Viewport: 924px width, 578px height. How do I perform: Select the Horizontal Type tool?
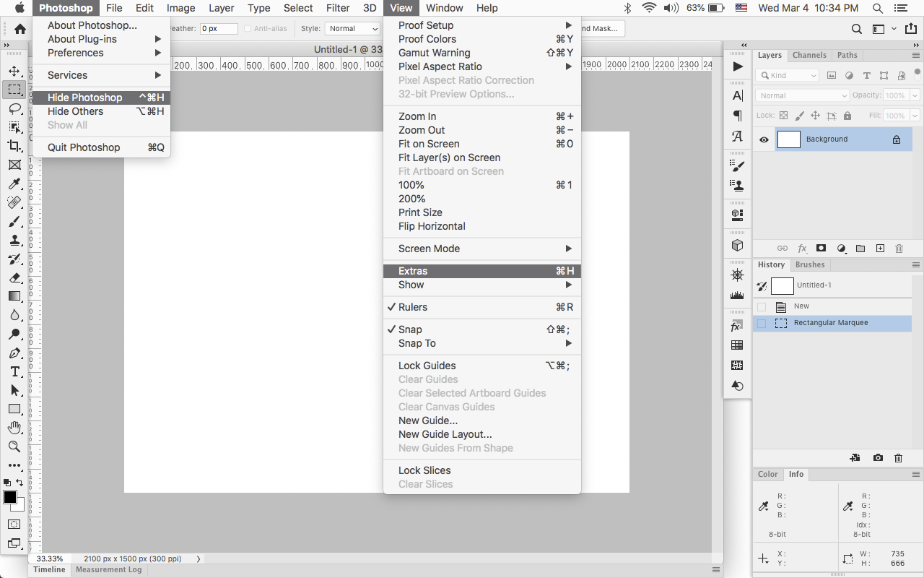[x=14, y=371]
